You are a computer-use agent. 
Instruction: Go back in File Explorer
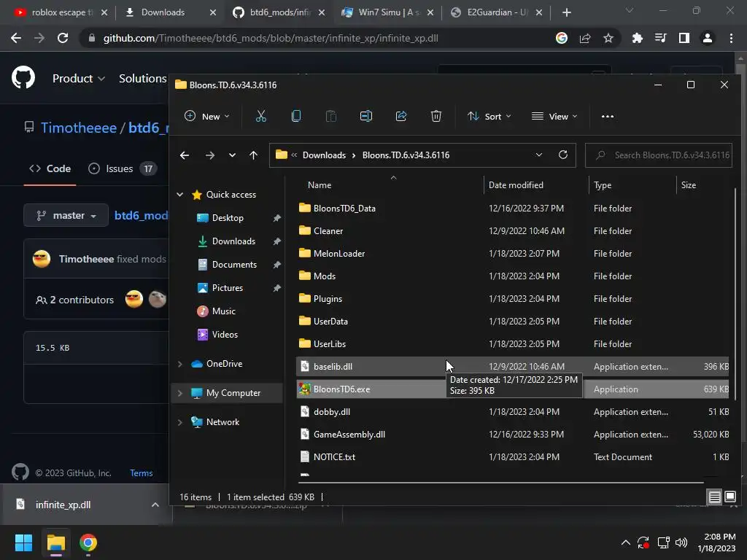click(185, 155)
